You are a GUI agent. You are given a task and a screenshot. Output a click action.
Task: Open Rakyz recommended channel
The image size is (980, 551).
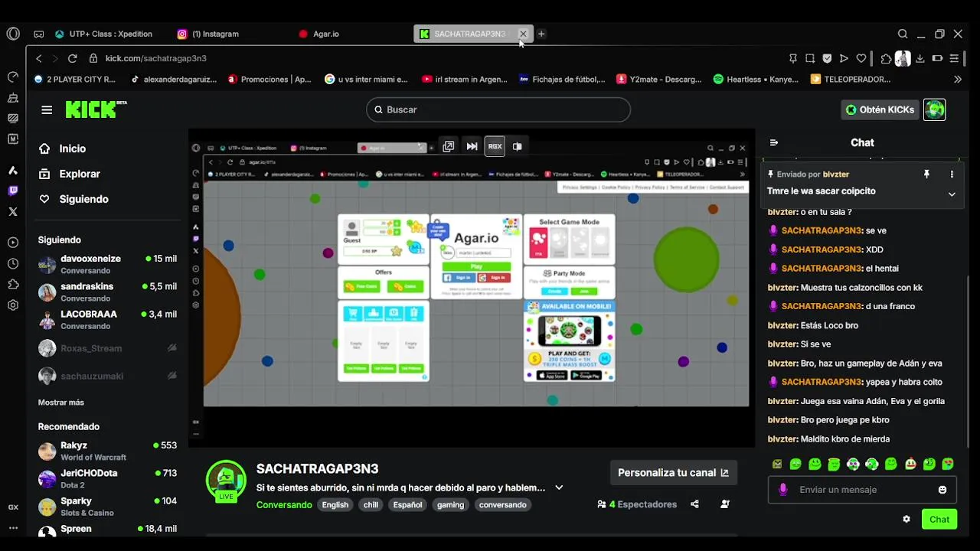pos(108,451)
